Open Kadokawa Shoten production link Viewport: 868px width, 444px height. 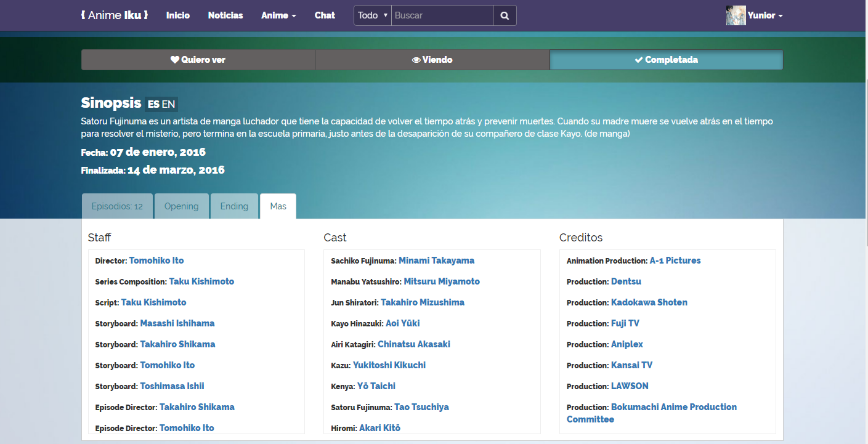(649, 302)
